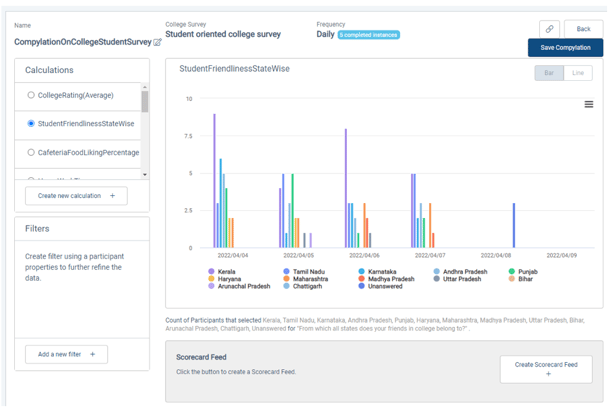Open the chart hamburger menu
This screenshot has height=410, width=611.
click(x=588, y=104)
